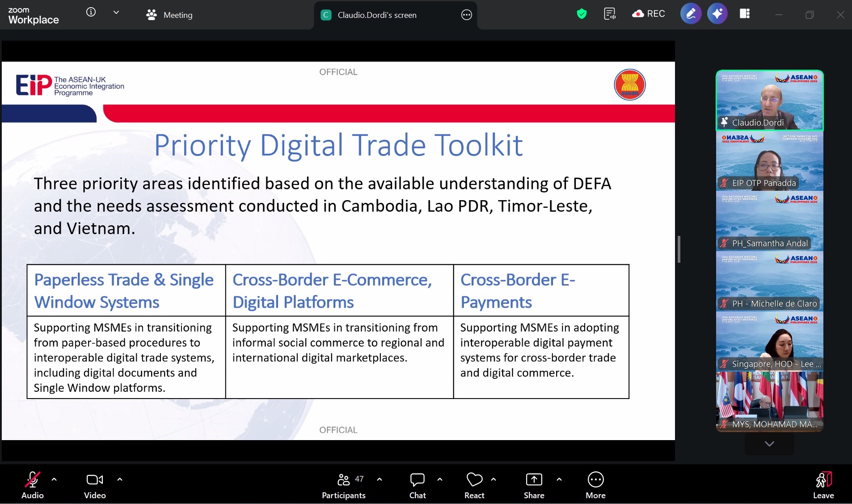Open the Participants list
Viewport: 852px width, 504px height.
344,485
